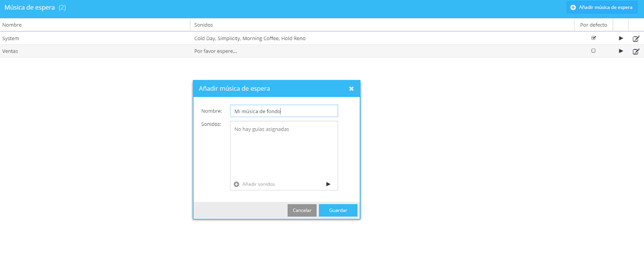
Task: Preview sounds with the dialog play icon
Action: (x=328, y=184)
